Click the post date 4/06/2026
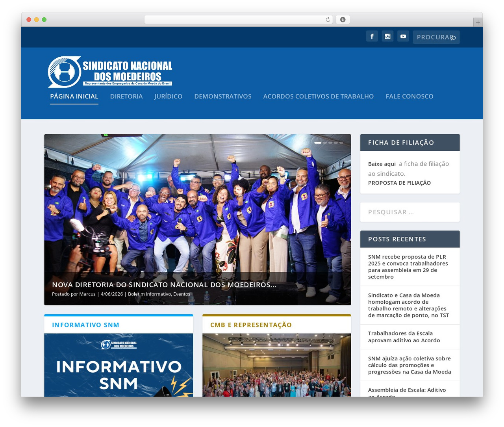Image resolution: width=504 pixels, height=427 pixels. (112, 294)
